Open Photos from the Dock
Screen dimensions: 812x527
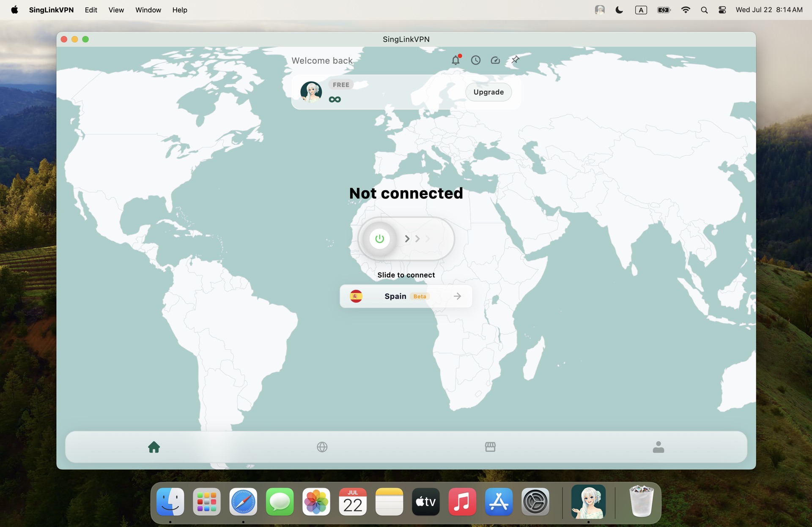(x=316, y=502)
